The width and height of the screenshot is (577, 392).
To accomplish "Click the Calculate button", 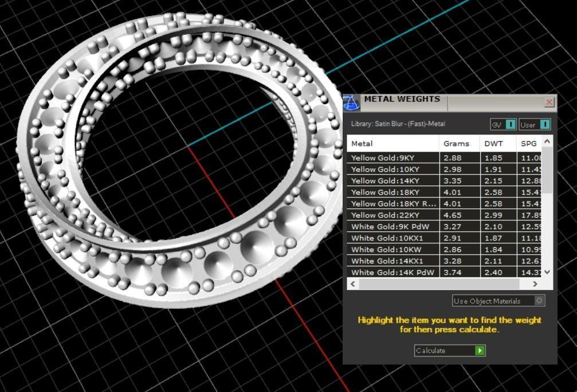I will (x=450, y=350).
